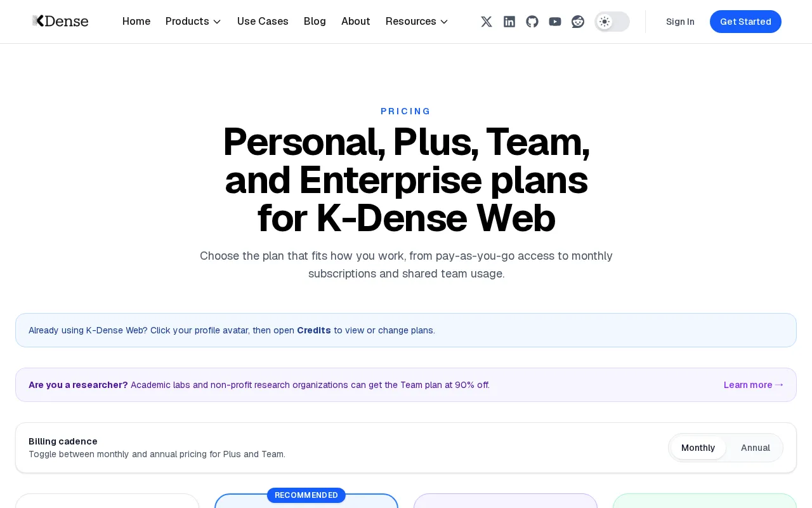
Task: Open the About page
Action: pyautogui.click(x=355, y=22)
